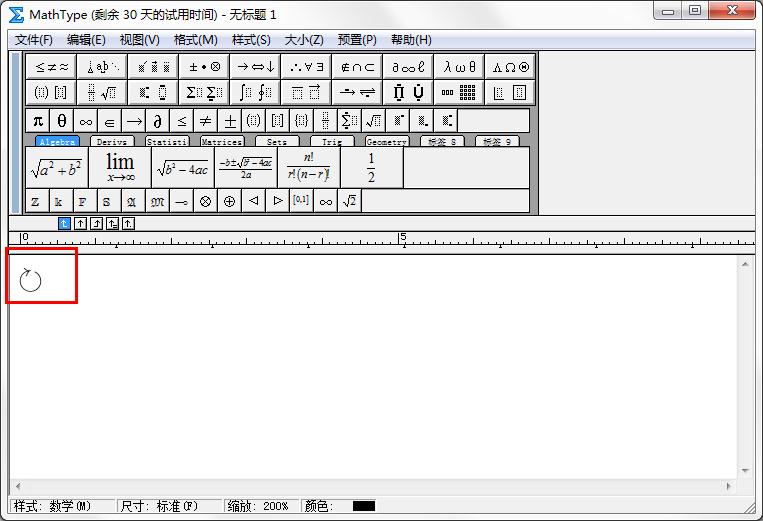Screen dimensions: 763x521
Task: Insert the partial derivative symbol
Action: click(158, 121)
